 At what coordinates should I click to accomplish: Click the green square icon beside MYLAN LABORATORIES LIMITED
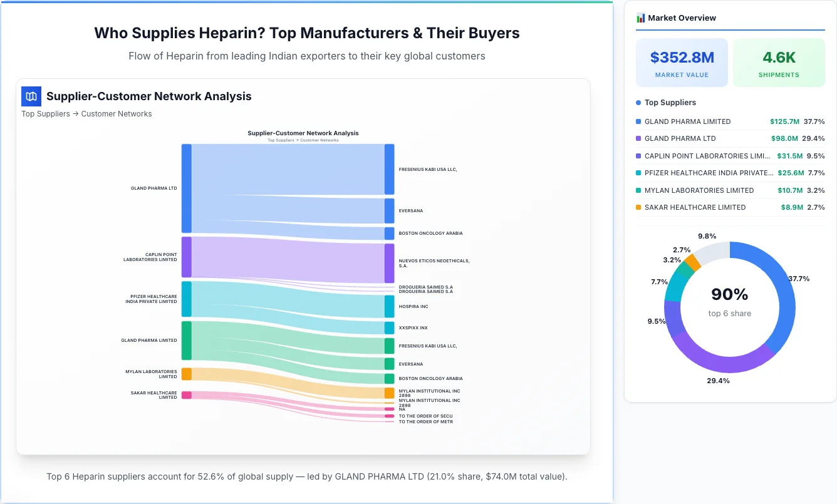(x=638, y=190)
